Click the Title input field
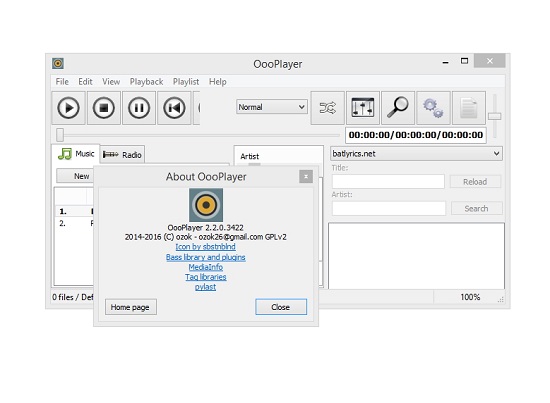Viewport: 550px width, 403px height. coord(388,182)
